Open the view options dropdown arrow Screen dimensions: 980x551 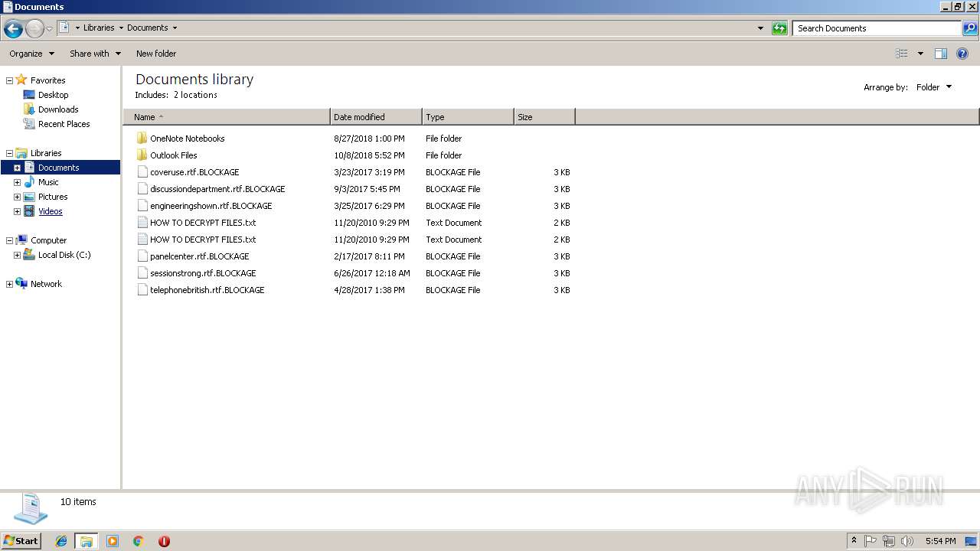click(x=920, y=54)
